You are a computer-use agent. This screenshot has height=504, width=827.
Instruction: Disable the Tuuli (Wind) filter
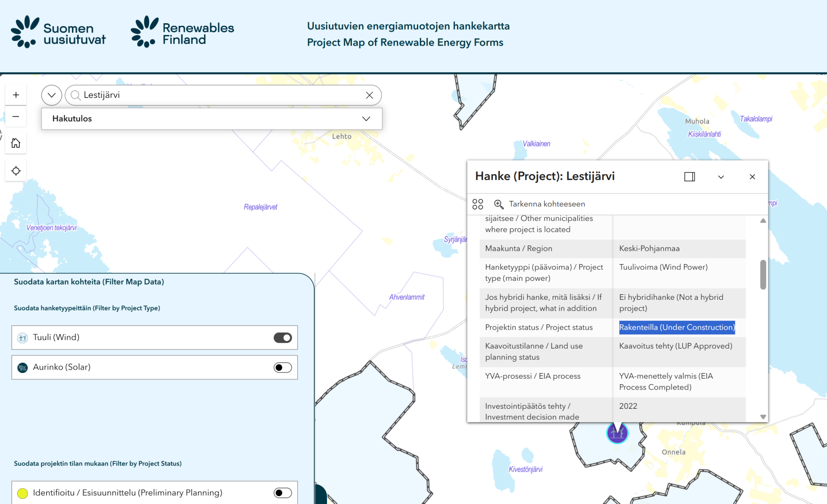coord(283,338)
